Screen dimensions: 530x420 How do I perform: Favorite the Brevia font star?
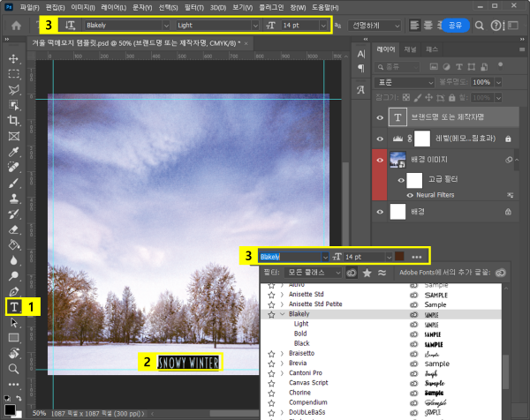click(x=271, y=364)
